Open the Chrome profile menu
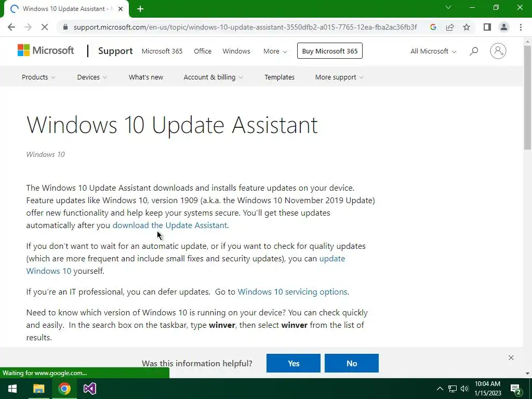Screen dimensions: 532x399 coord(504,27)
